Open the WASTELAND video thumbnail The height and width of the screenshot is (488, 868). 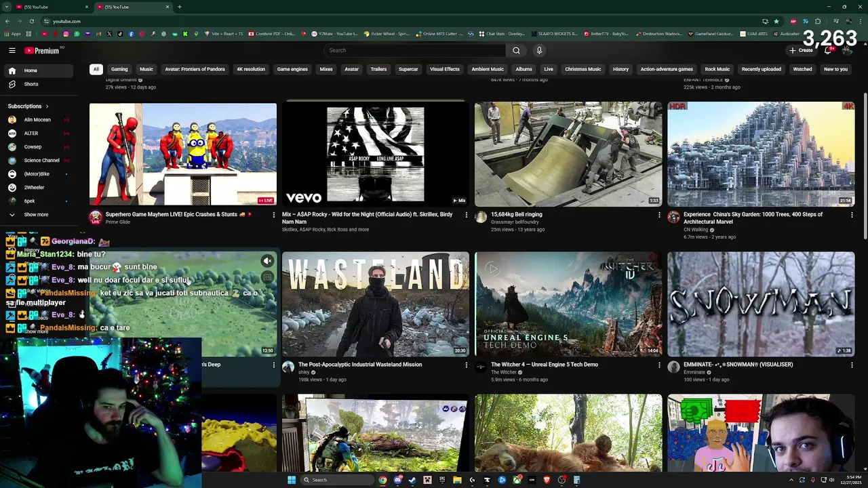[x=376, y=304]
